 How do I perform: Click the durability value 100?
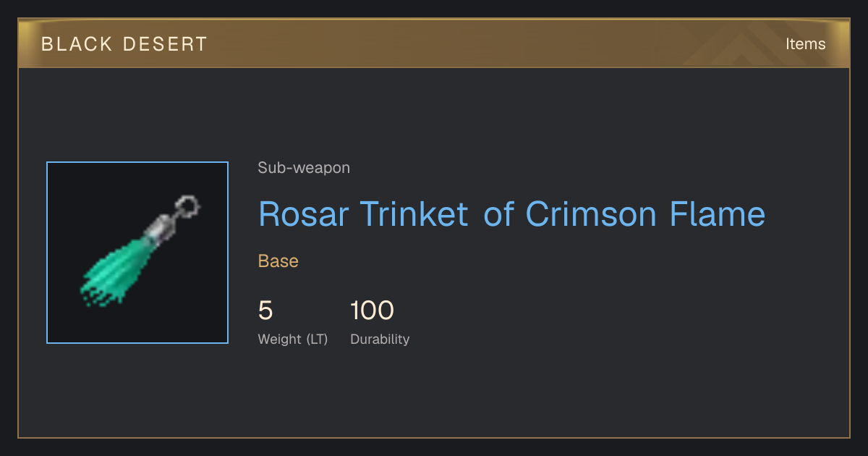click(x=372, y=311)
